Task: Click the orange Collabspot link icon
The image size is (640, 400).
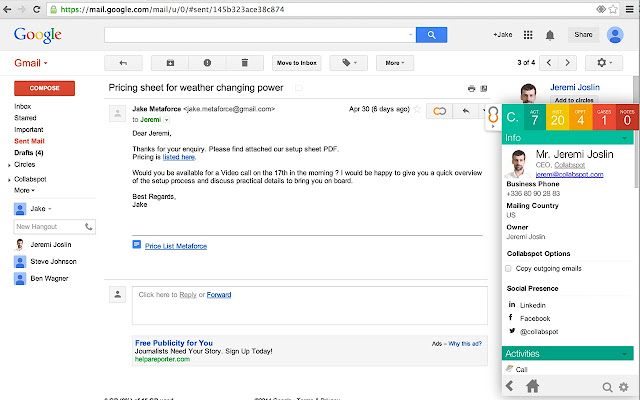Action: click(440, 111)
